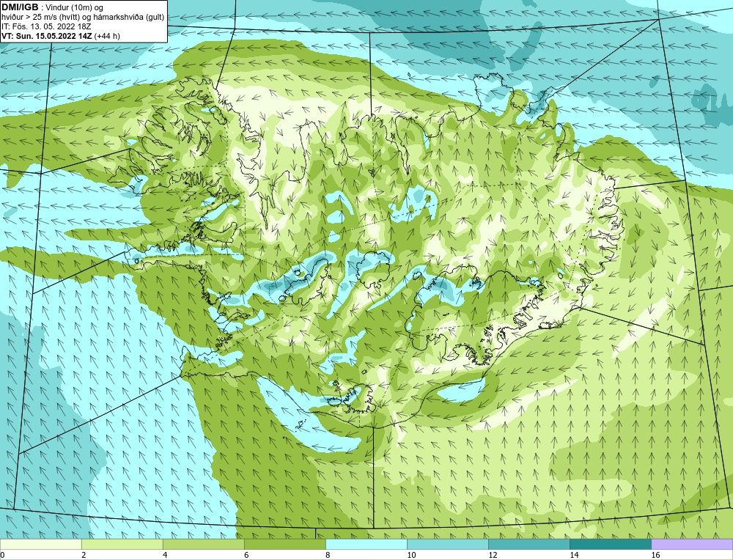Click the legend scale label 16
This screenshot has width=733, height=560.
(x=655, y=555)
